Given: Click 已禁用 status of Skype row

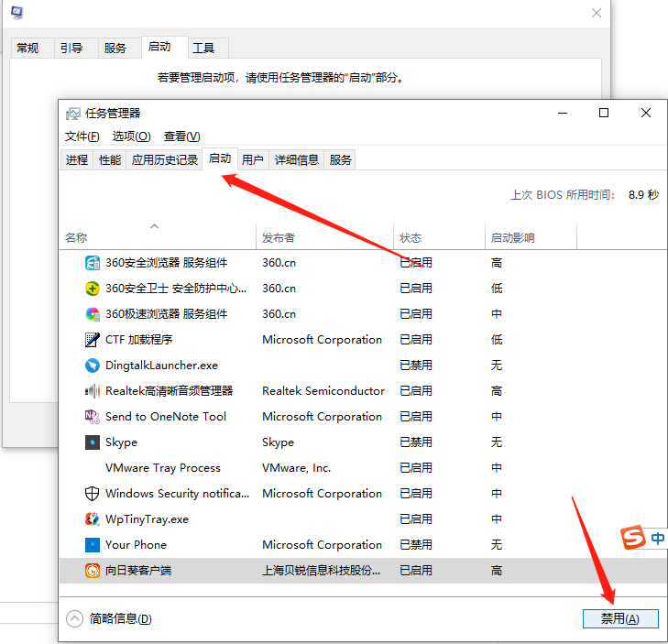Looking at the screenshot, I should (416, 442).
